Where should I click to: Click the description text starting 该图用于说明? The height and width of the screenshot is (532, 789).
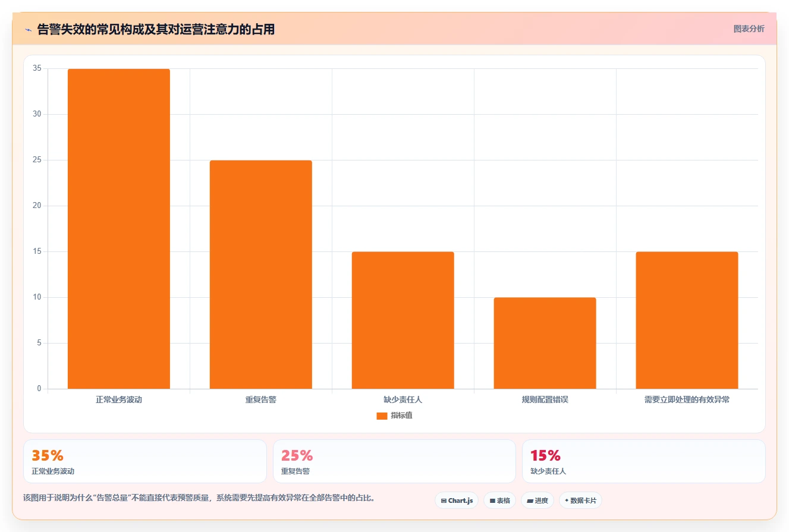pyautogui.click(x=199, y=498)
